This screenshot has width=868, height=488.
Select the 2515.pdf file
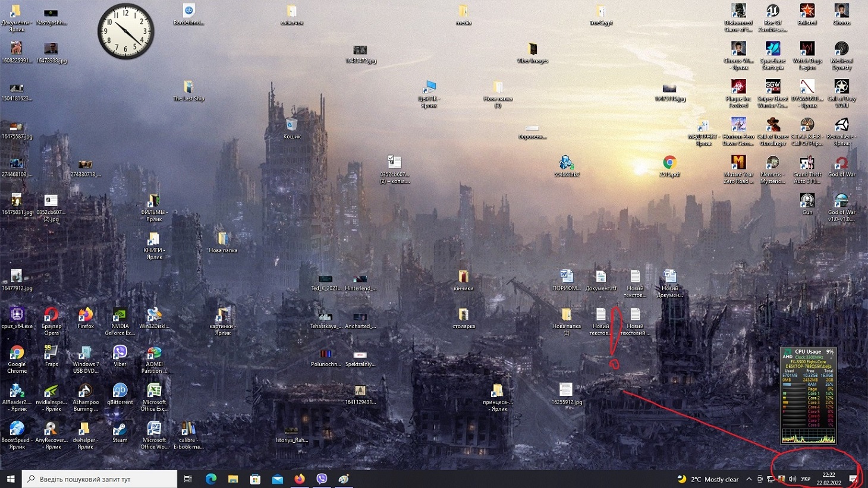pos(669,166)
